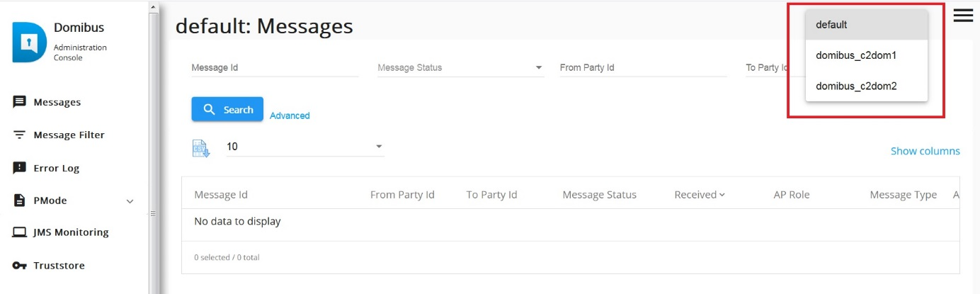Choose domibus_c2dom2 from the domain list
980x294 pixels.
pyautogui.click(x=867, y=86)
